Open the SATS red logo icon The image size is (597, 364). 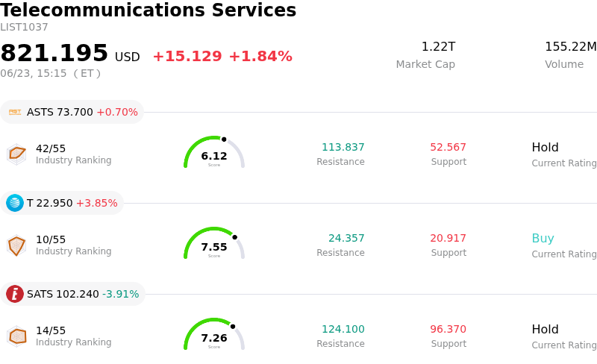pos(15,294)
